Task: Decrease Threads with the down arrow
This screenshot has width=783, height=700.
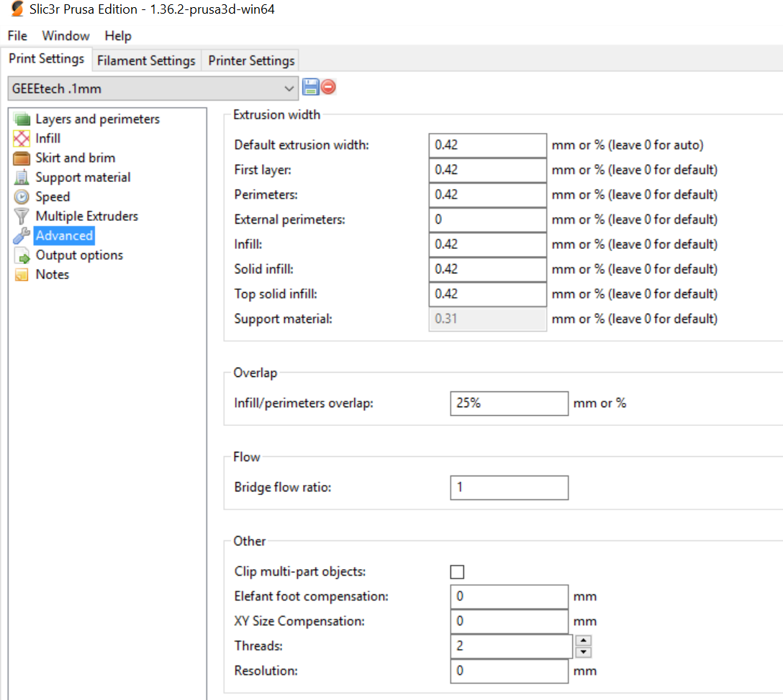Action: (x=584, y=652)
